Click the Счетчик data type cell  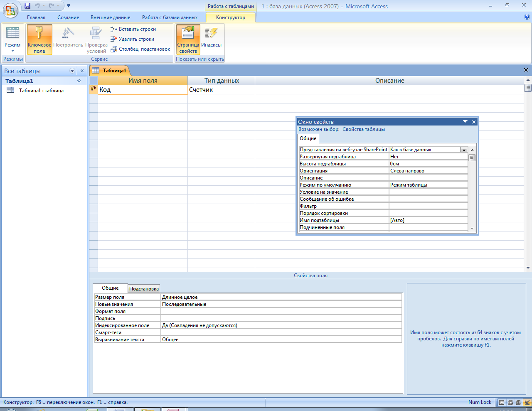[221, 90]
